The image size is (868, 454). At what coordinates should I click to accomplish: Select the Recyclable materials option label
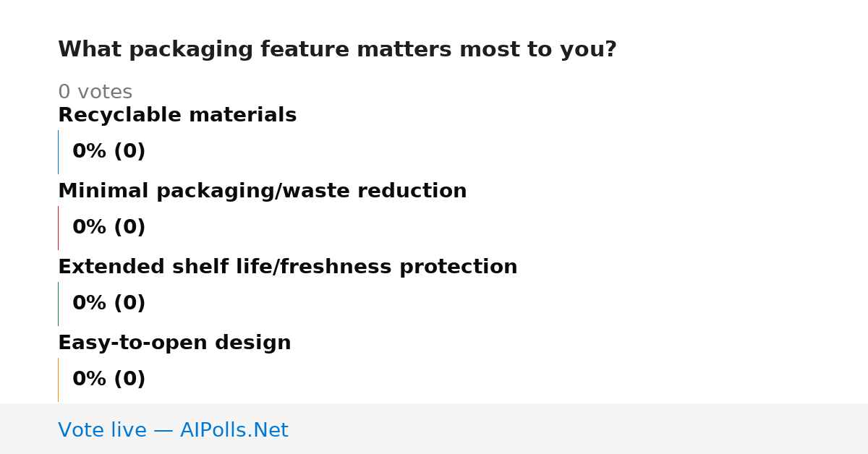(x=177, y=116)
